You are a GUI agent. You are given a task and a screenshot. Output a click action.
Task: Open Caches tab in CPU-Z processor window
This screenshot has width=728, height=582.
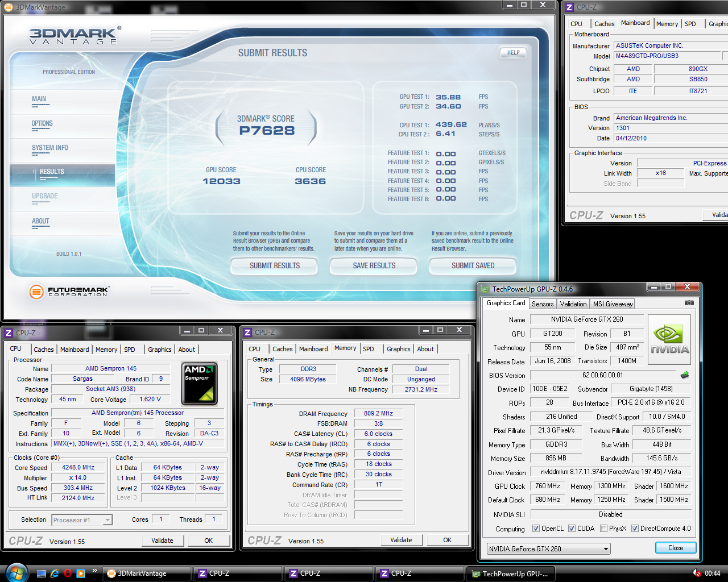pos(43,350)
